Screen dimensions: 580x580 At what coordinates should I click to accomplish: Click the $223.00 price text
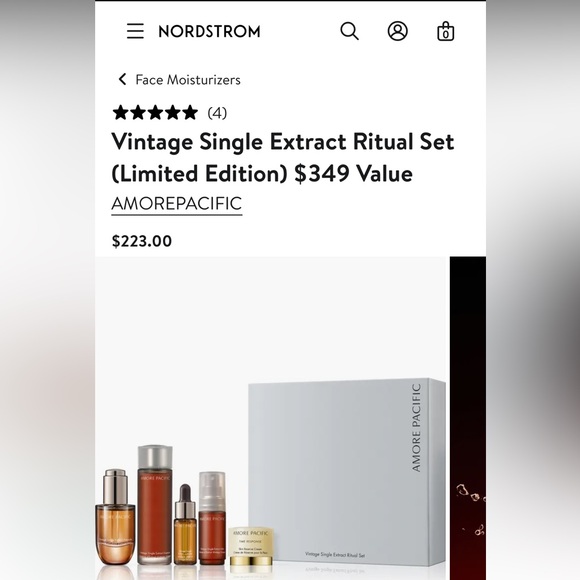pyautogui.click(x=142, y=241)
